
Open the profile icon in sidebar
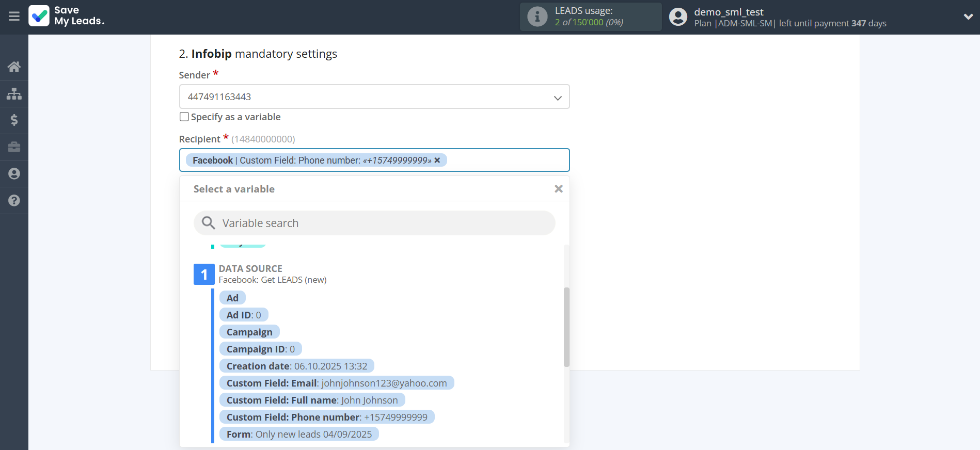(14, 174)
